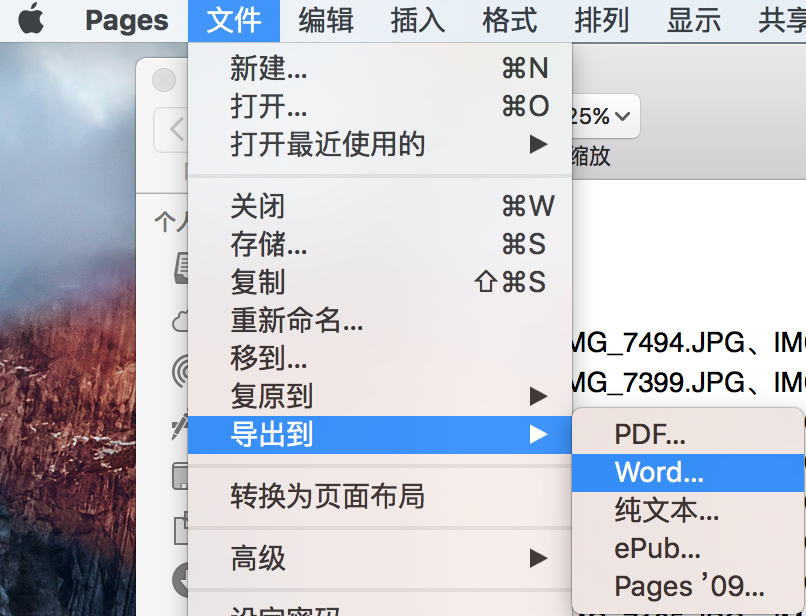Open the 编辑 menu
Image resolution: width=806 pixels, height=616 pixels.
(x=325, y=20)
